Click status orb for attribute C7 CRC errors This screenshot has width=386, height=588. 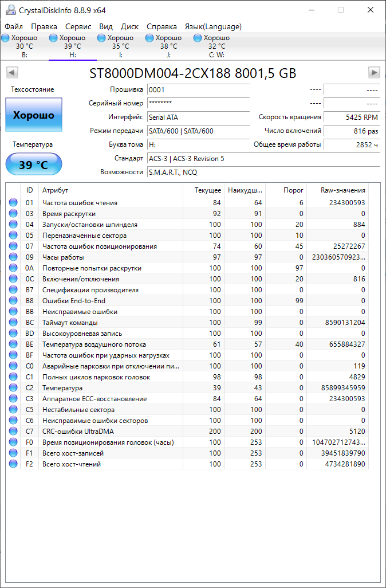(13, 431)
